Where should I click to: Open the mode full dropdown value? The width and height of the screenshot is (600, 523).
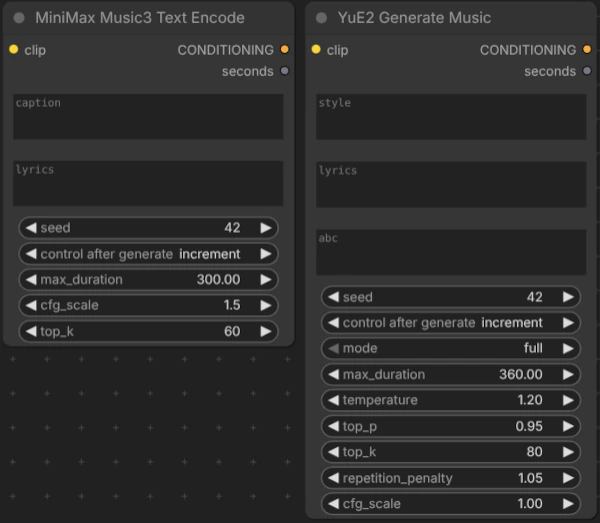coord(533,348)
